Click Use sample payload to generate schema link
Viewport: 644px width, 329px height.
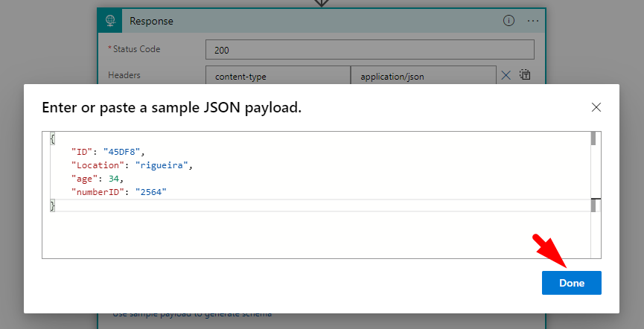pos(192,314)
